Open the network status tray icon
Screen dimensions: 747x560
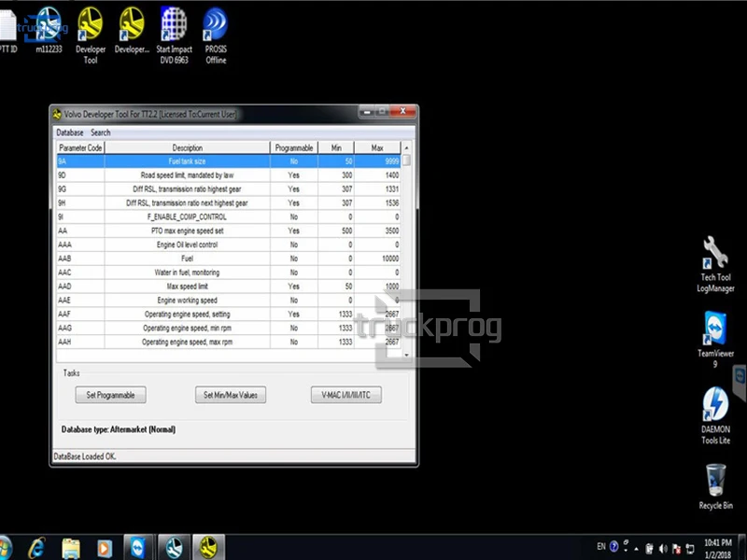coord(689,549)
